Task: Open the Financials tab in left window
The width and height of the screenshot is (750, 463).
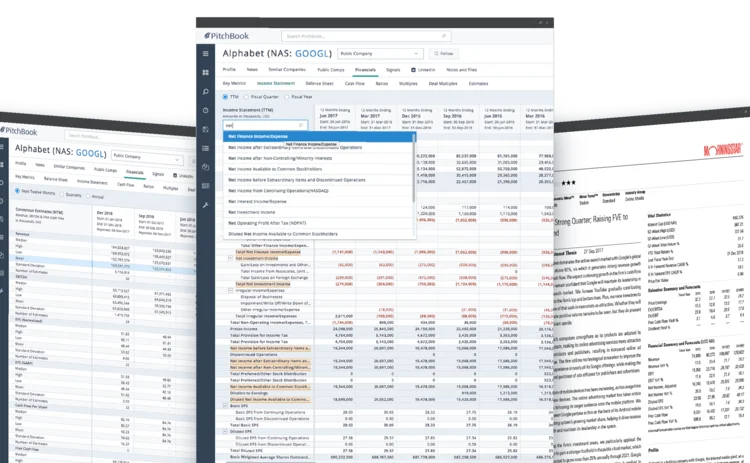Action: coord(134,172)
